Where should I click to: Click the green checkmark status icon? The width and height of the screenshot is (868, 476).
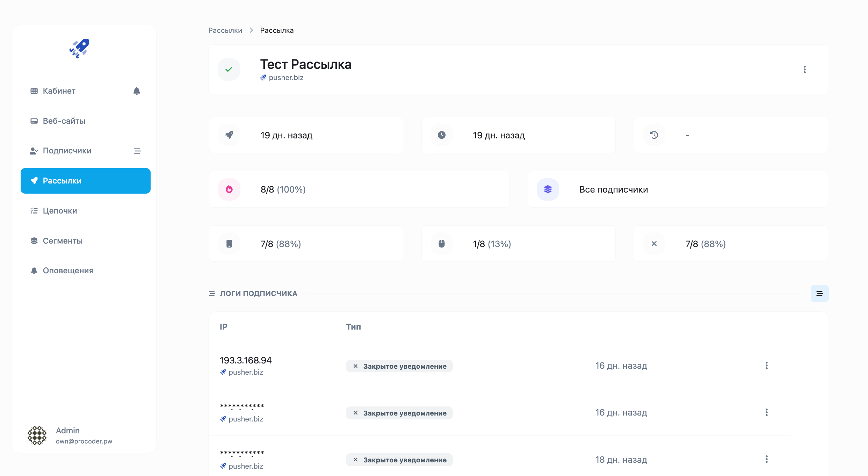pos(229,70)
